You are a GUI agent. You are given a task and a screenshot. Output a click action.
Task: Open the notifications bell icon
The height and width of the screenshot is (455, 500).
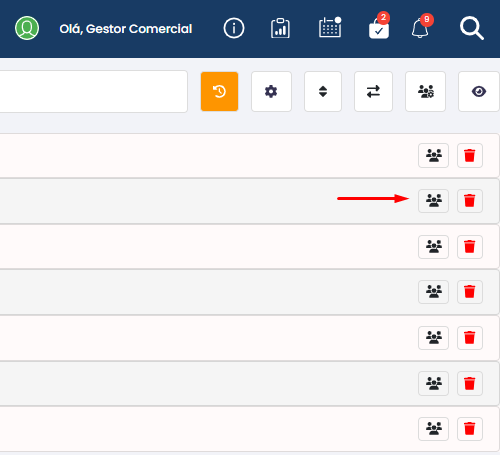(420, 28)
